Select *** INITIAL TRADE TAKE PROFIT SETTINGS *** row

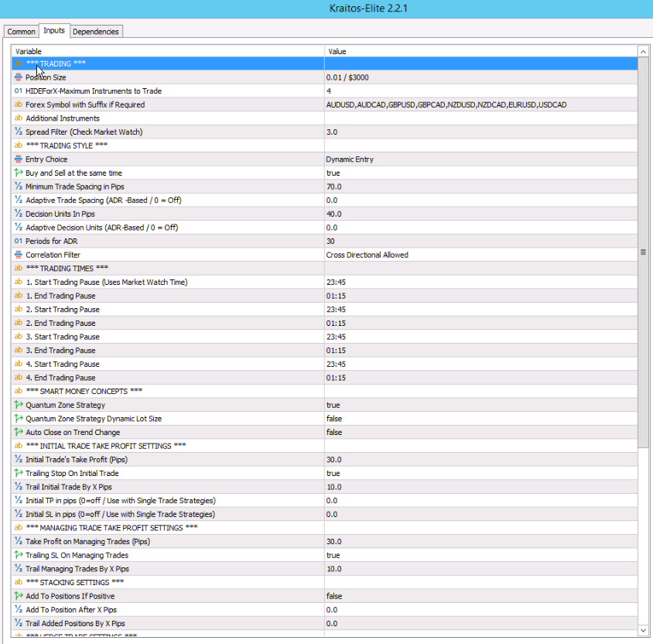(x=324, y=446)
